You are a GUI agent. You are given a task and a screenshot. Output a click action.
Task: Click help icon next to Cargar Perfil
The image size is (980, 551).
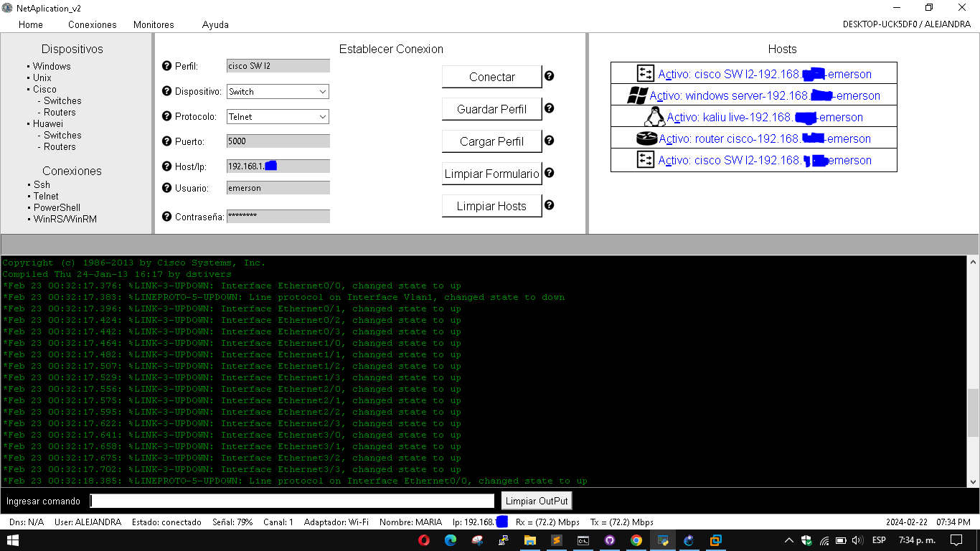pyautogui.click(x=550, y=141)
